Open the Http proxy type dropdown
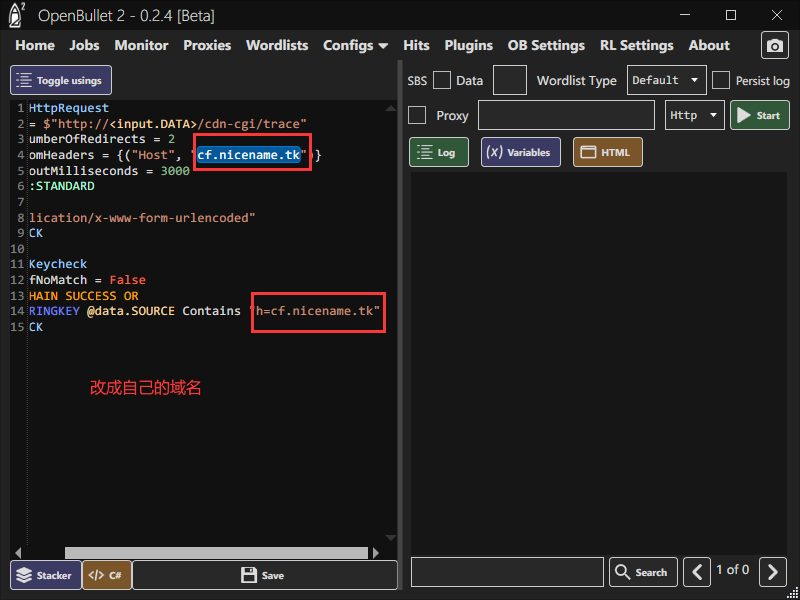Image resolution: width=800 pixels, height=600 pixels. (x=695, y=115)
